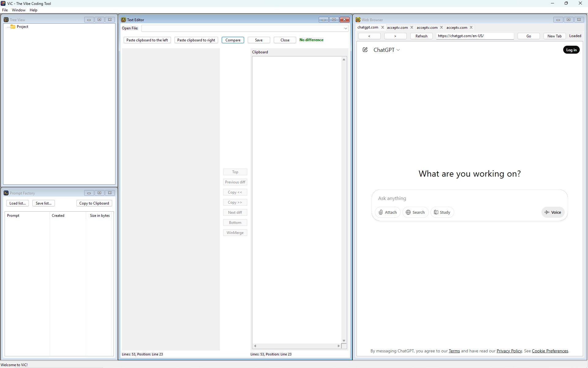Expand the Open File dropdown
Image resolution: width=588 pixels, height=368 pixels.
(345, 29)
